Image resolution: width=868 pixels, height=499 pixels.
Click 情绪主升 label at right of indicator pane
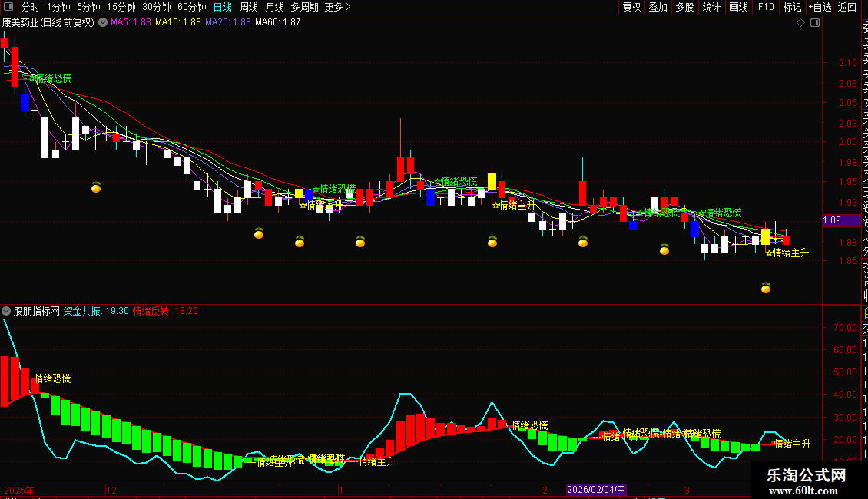pos(793,444)
